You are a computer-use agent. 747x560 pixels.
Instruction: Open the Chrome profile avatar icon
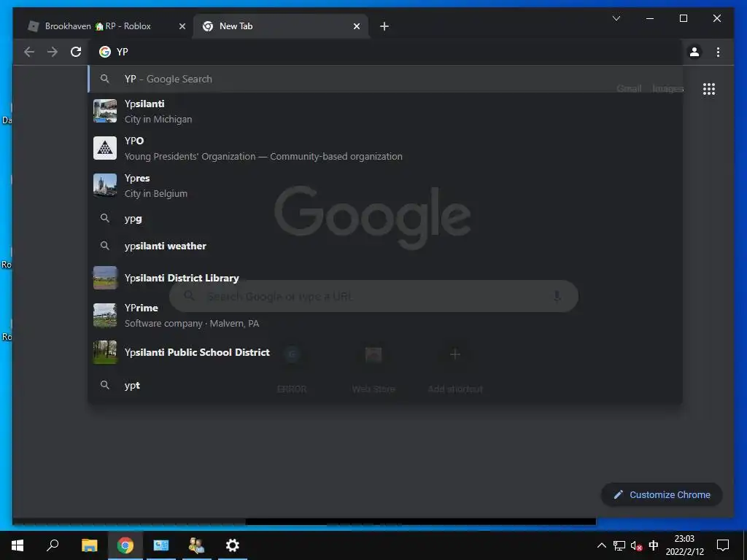pyautogui.click(x=694, y=52)
